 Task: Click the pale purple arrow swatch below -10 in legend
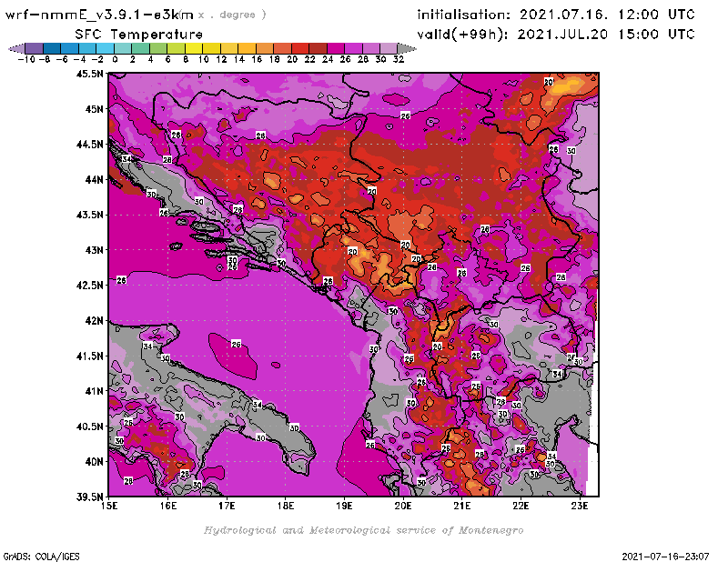(x=16, y=49)
